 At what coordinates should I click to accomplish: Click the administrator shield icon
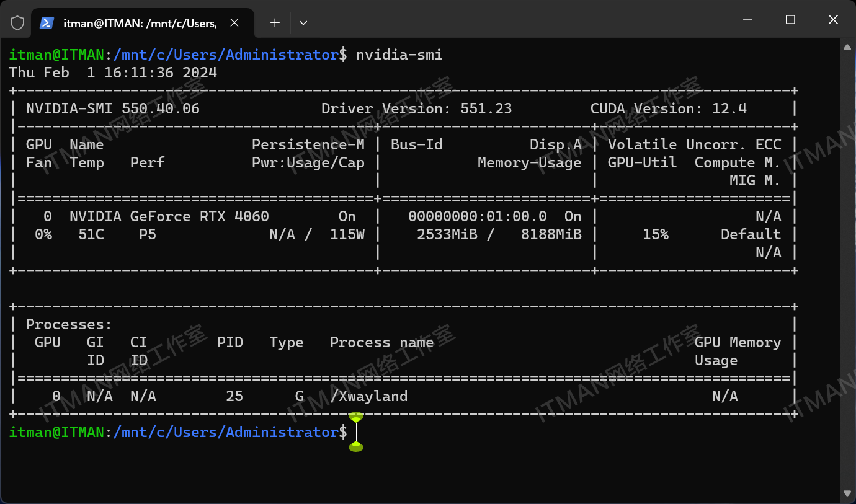(17, 23)
